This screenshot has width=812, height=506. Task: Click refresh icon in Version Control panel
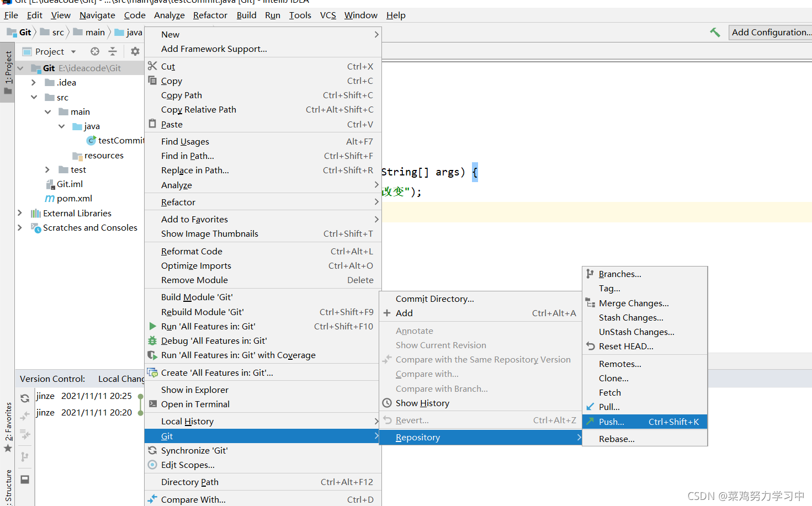[x=25, y=398]
